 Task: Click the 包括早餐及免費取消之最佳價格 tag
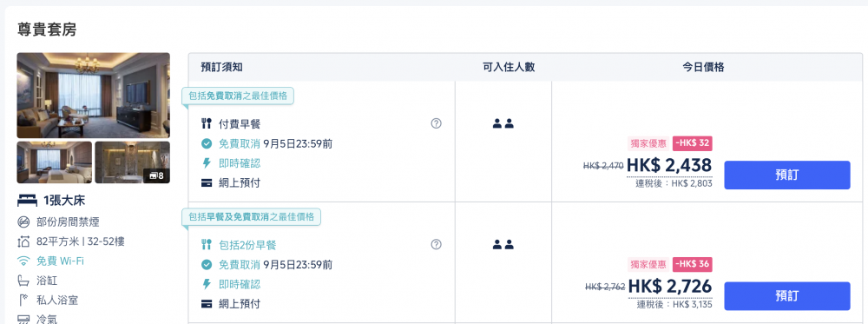[x=252, y=216]
